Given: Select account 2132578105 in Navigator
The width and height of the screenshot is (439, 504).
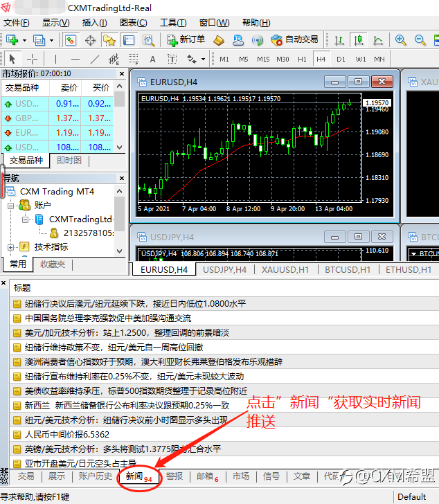Looking at the screenshot, I should pos(89,233).
